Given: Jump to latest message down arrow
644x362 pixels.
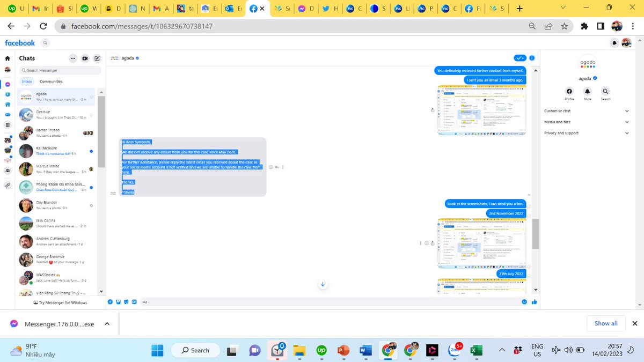Looking at the screenshot, I should [x=323, y=284].
